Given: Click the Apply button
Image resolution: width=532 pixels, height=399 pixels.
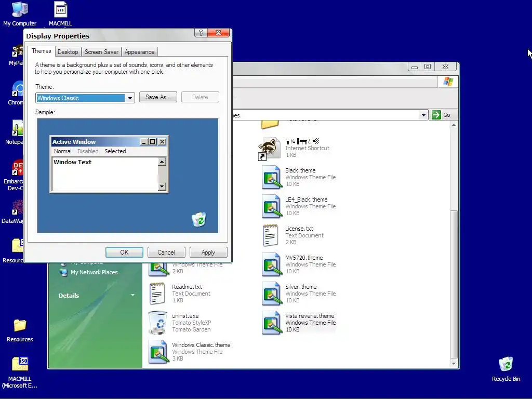Looking at the screenshot, I should (x=208, y=252).
